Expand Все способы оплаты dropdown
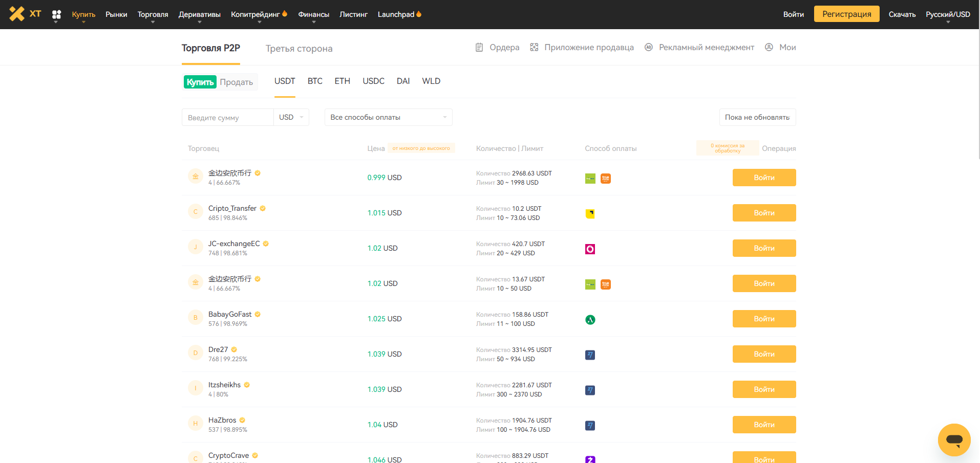Screen dimensions: 980x463 (389, 117)
